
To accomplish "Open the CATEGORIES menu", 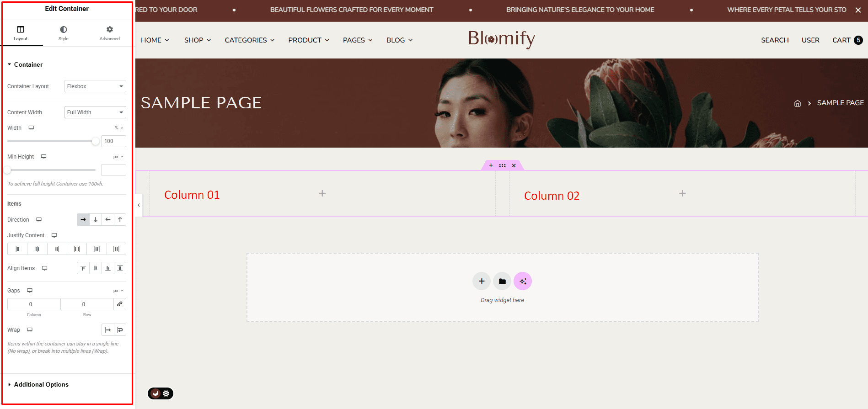I will point(250,40).
